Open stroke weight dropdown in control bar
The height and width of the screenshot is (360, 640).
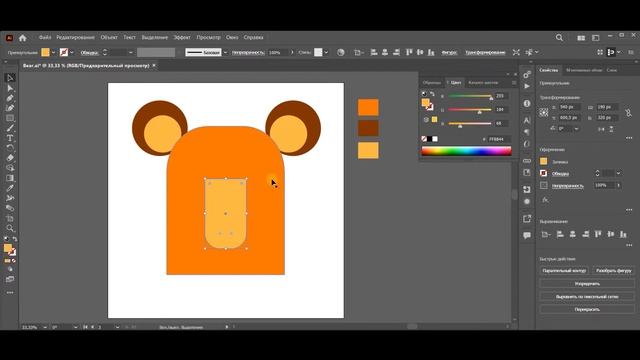[131, 52]
